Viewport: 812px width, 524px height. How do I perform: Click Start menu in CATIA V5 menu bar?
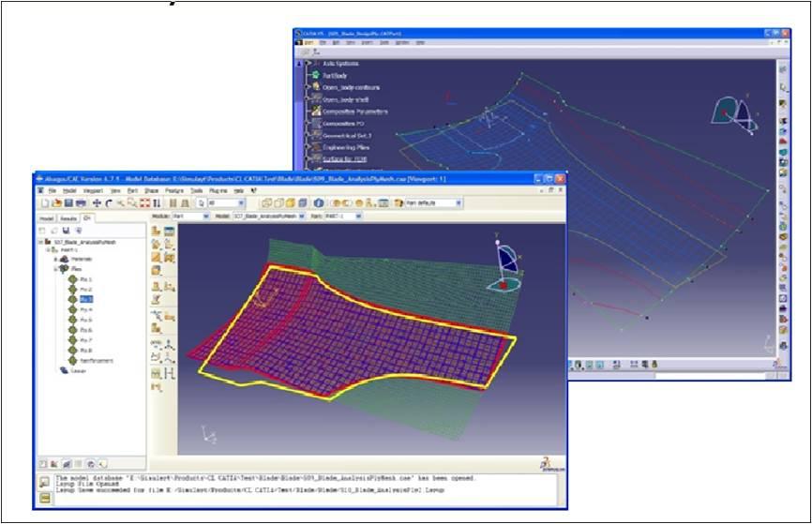coord(308,42)
